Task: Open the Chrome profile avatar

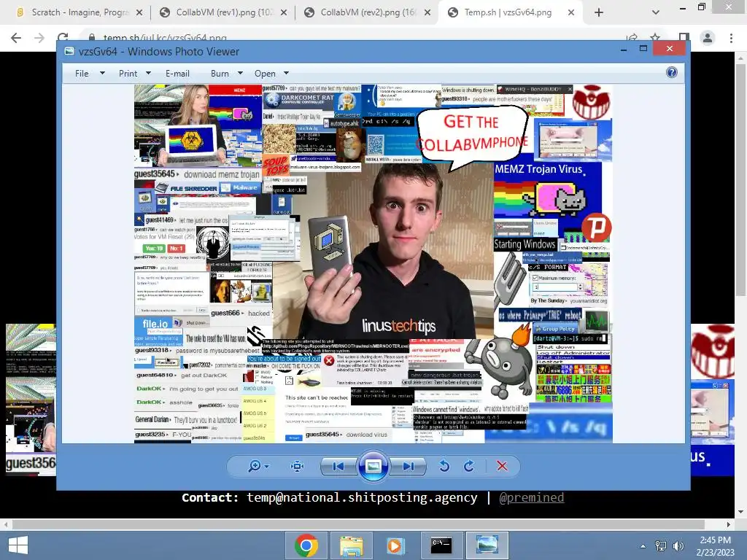Action: (x=708, y=38)
